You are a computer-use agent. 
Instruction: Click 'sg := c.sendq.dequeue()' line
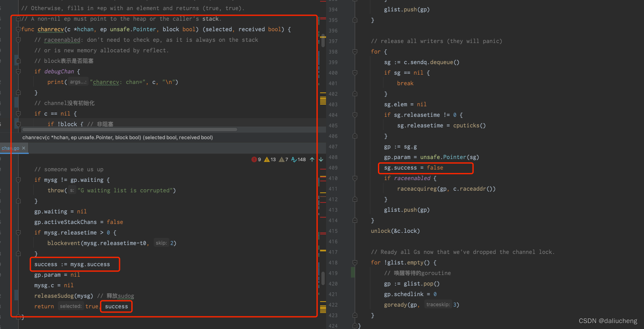tap(421, 62)
